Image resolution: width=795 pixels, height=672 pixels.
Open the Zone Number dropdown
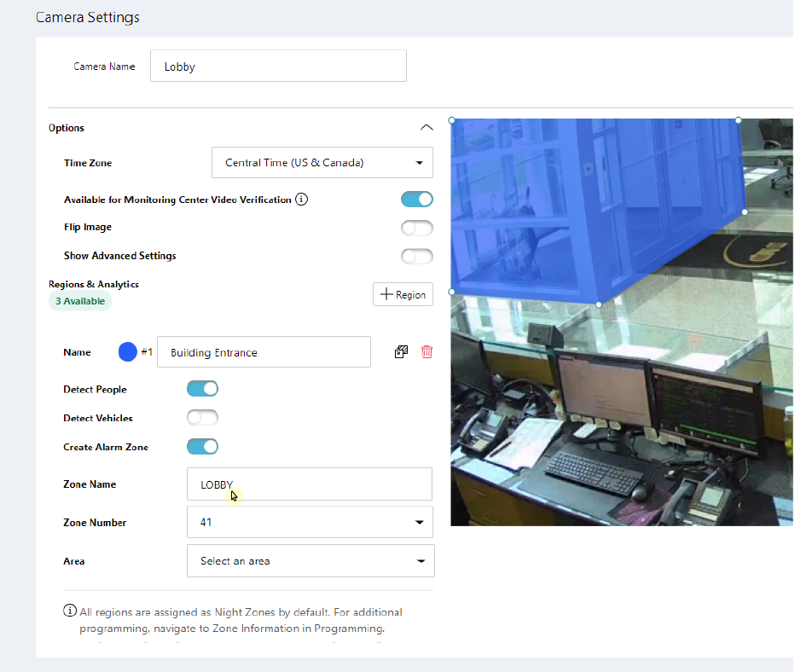click(x=310, y=522)
